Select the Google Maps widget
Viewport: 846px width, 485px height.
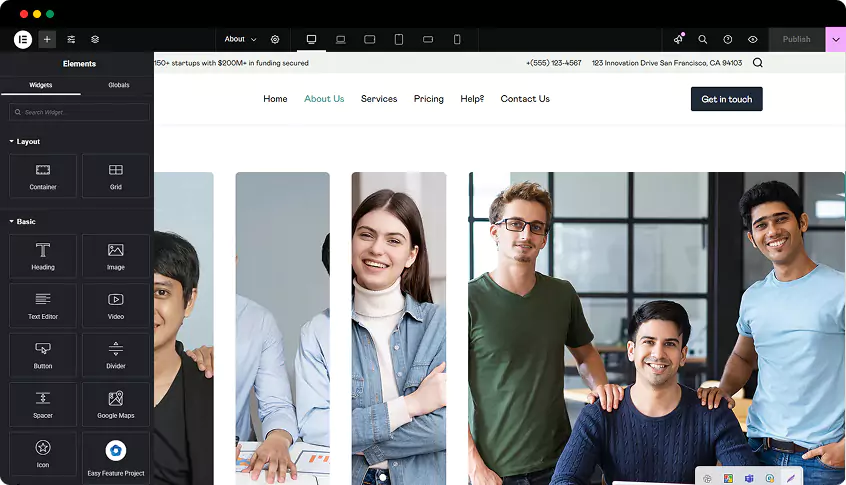coord(116,404)
